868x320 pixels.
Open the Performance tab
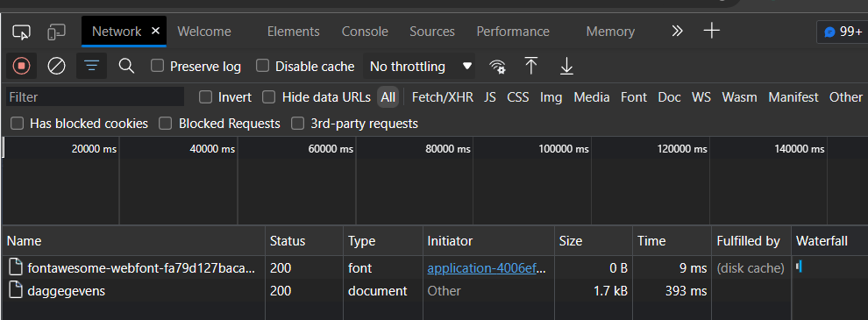point(513,32)
